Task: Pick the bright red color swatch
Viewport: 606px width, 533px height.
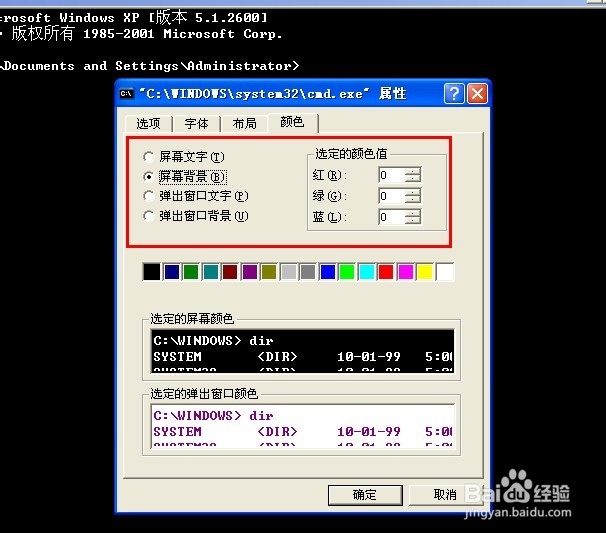Action: pyautogui.click(x=386, y=272)
